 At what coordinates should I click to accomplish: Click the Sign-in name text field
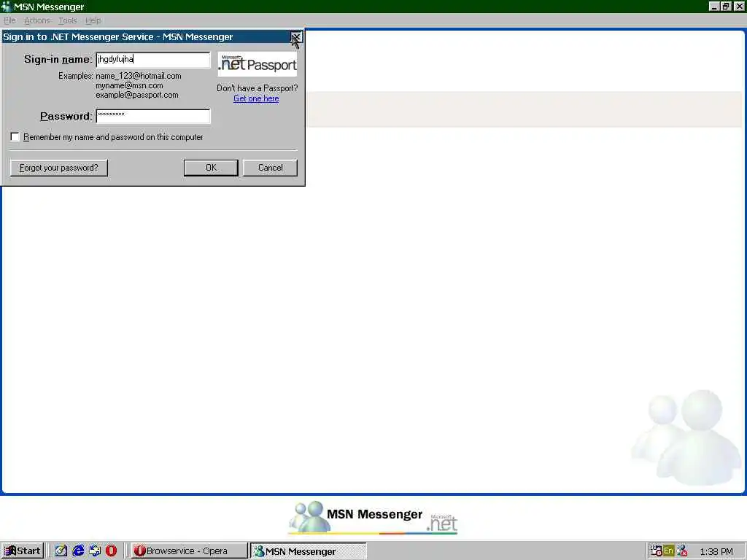(153, 60)
